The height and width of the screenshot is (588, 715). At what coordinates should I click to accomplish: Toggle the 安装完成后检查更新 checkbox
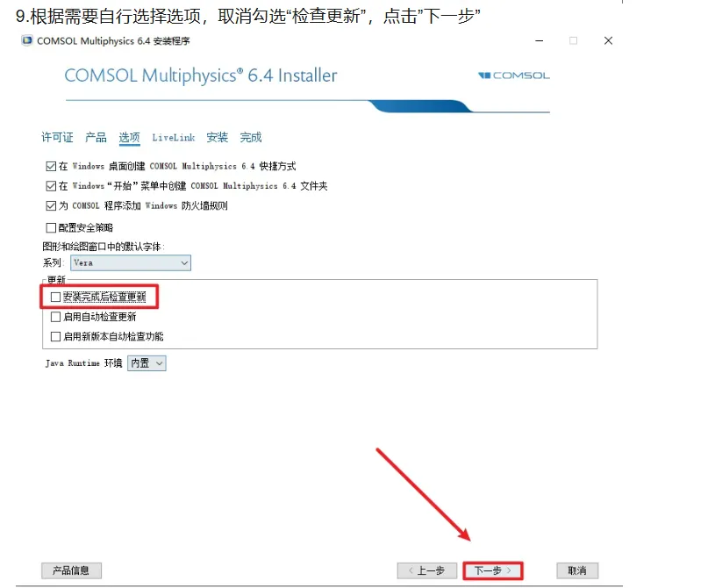pyautogui.click(x=55, y=297)
